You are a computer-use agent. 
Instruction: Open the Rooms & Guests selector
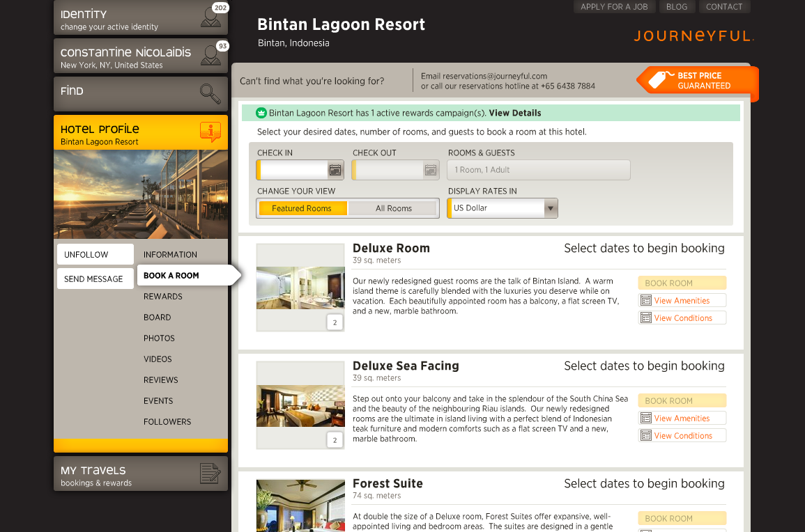tap(539, 170)
